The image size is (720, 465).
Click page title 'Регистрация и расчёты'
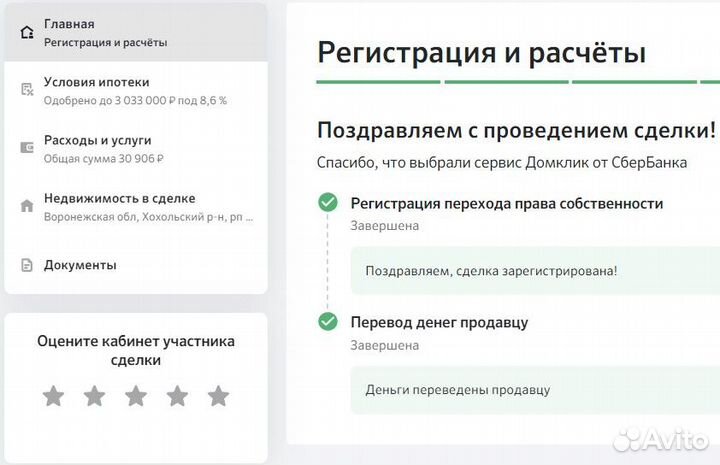pyautogui.click(x=482, y=52)
